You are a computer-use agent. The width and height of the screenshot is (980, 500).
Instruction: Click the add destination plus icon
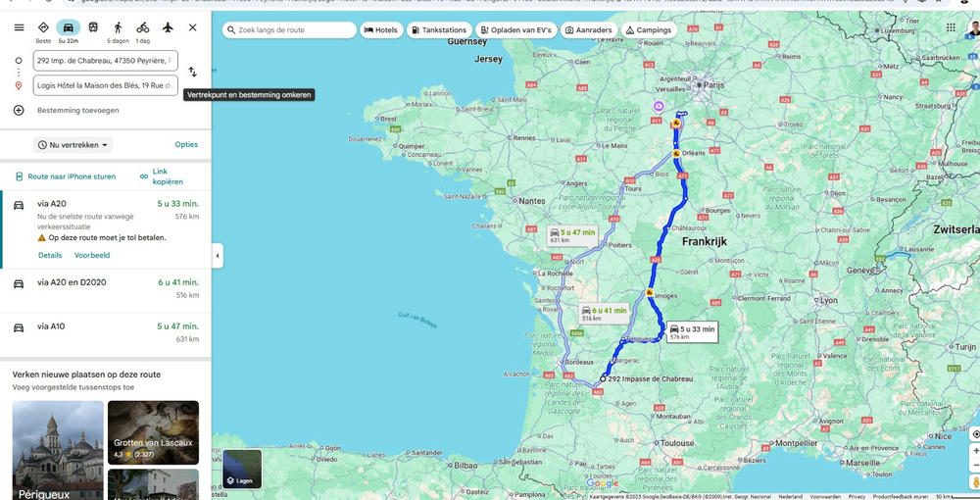pyautogui.click(x=19, y=110)
